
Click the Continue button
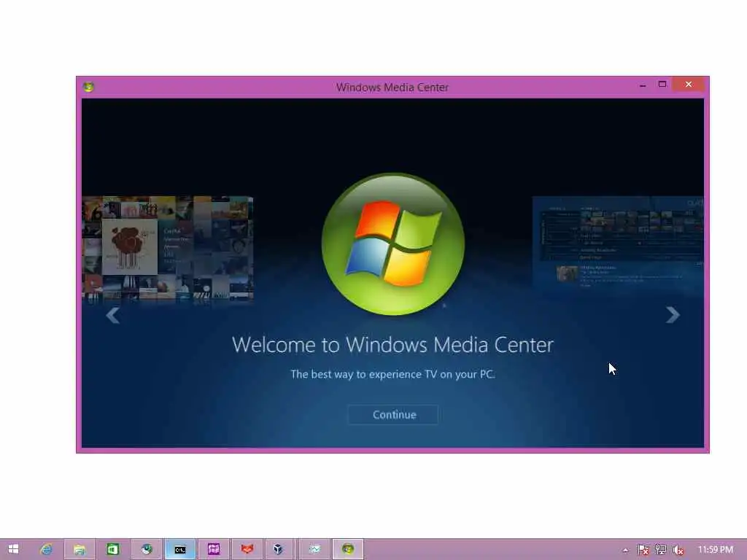pyautogui.click(x=393, y=415)
